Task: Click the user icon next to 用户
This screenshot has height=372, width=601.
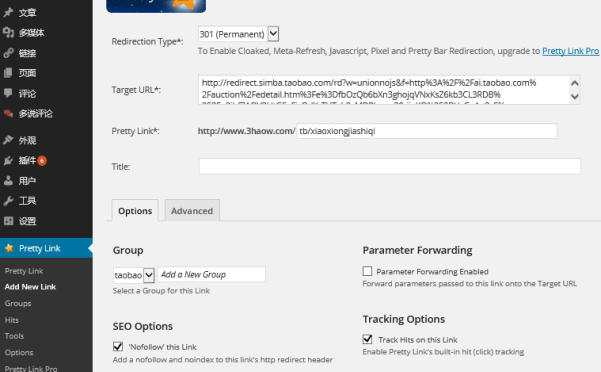Action: pyautogui.click(x=8, y=180)
